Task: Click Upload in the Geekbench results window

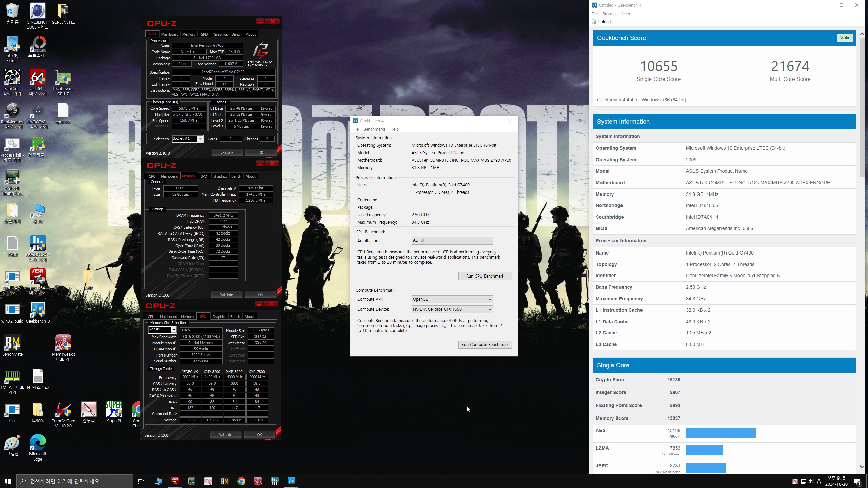Action: [x=601, y=22]
